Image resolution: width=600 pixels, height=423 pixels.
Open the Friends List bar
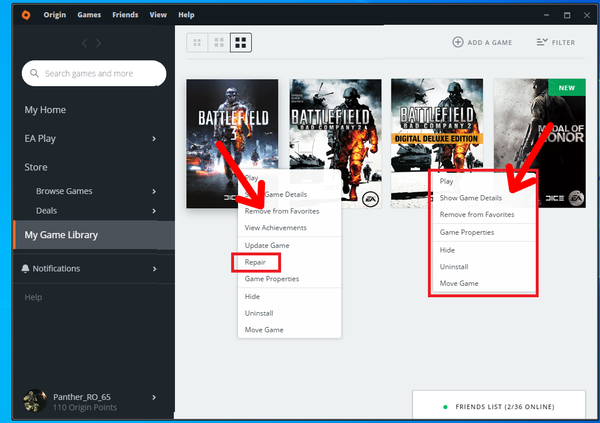(499, 407)
